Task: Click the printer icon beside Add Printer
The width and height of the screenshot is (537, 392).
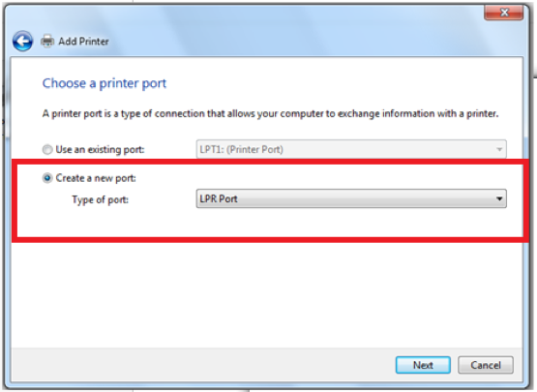Action: click(47, 42)
